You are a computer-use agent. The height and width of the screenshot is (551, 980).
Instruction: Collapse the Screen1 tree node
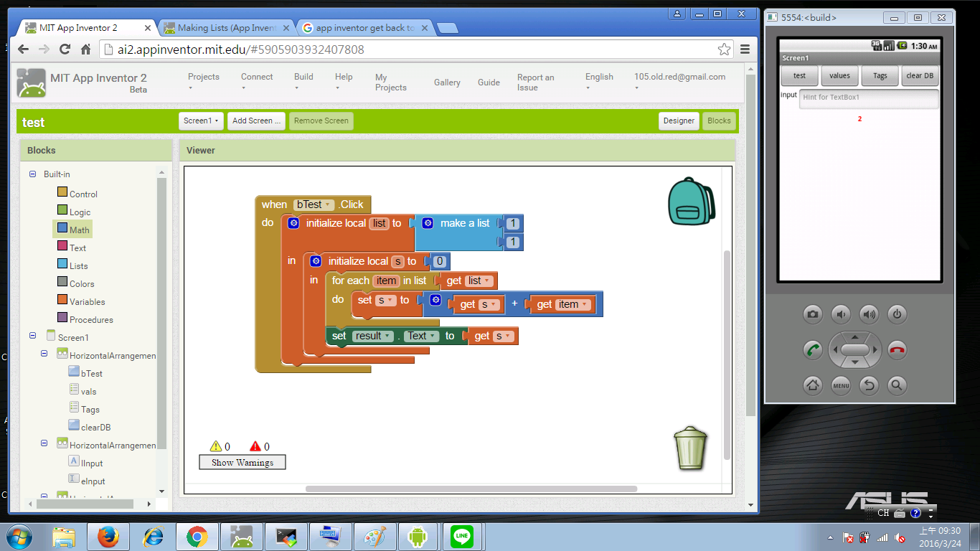[x=32, y=336]
